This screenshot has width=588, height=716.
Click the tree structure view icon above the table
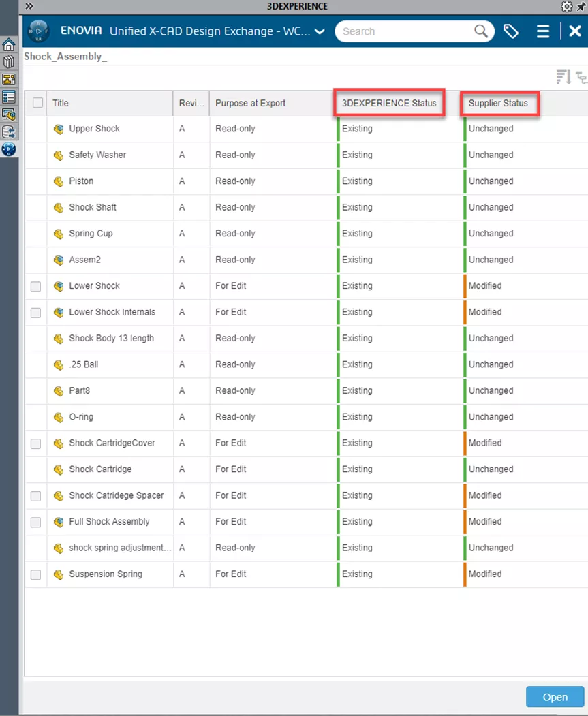coord(583,78)
